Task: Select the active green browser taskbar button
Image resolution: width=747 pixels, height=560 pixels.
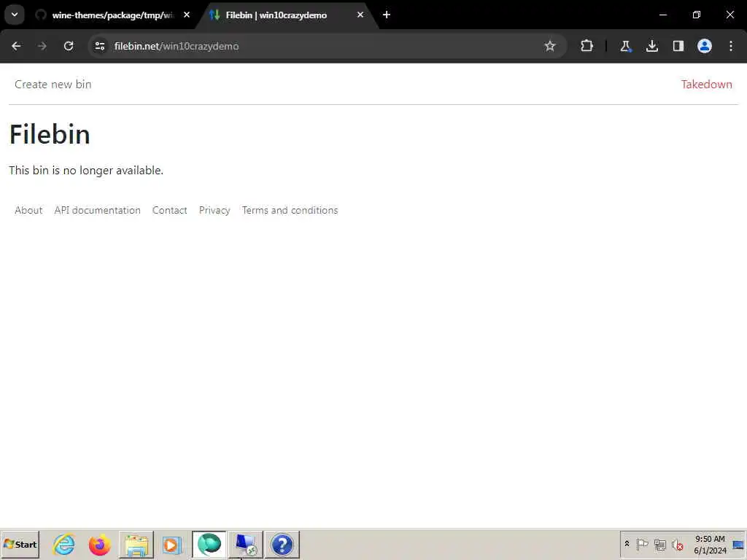Action: 209,545
